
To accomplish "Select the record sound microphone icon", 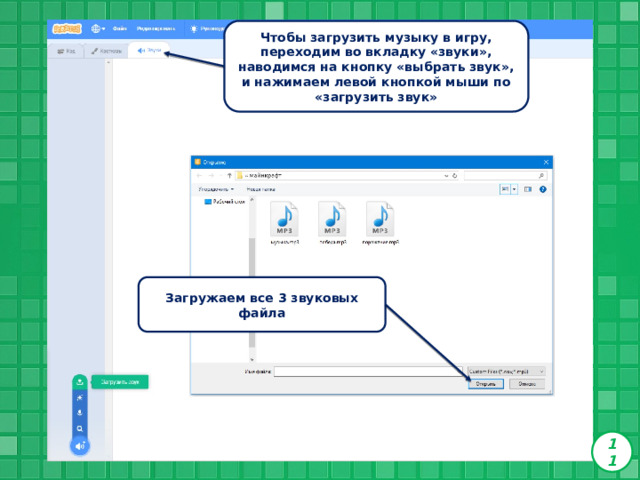I will click(x=80, y=413).
